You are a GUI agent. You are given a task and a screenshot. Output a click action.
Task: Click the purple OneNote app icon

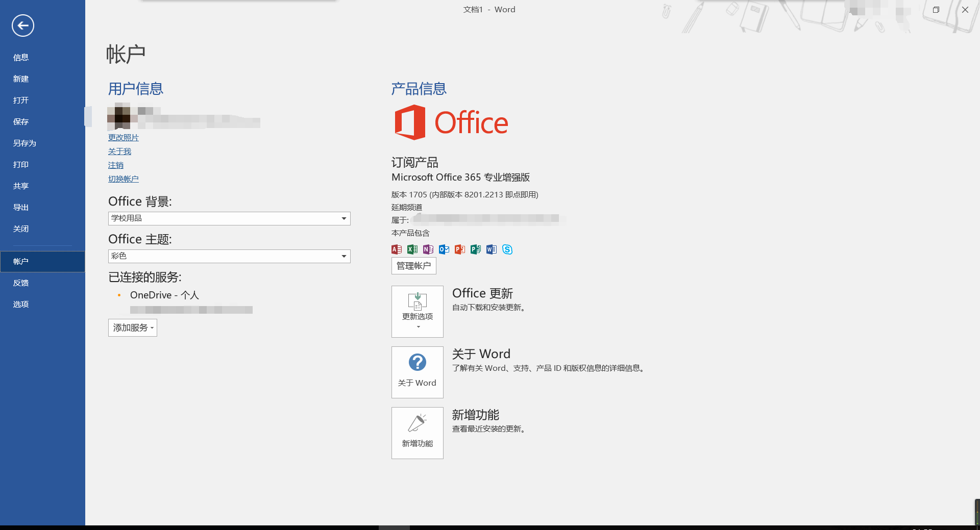click(428, 249)
